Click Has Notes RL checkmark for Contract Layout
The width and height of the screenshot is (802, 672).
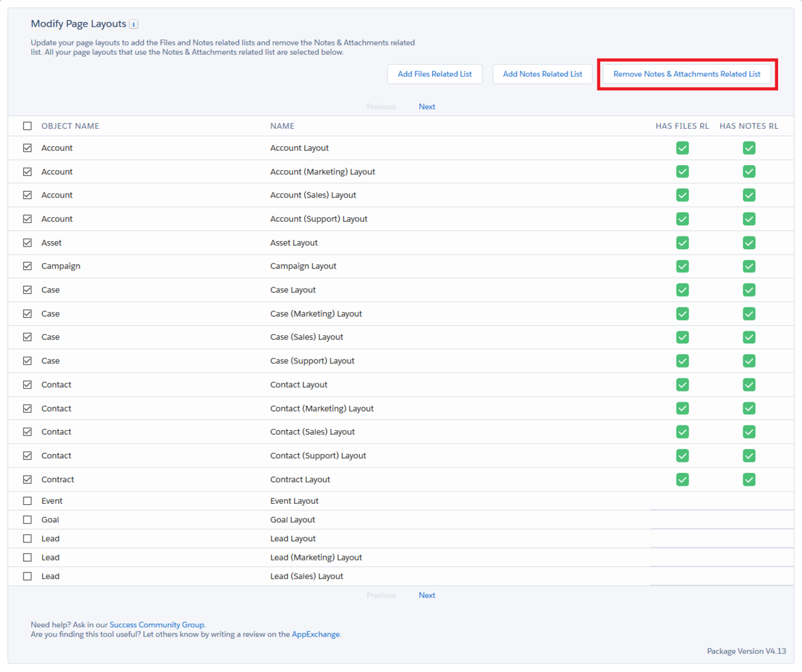point(749,480)
